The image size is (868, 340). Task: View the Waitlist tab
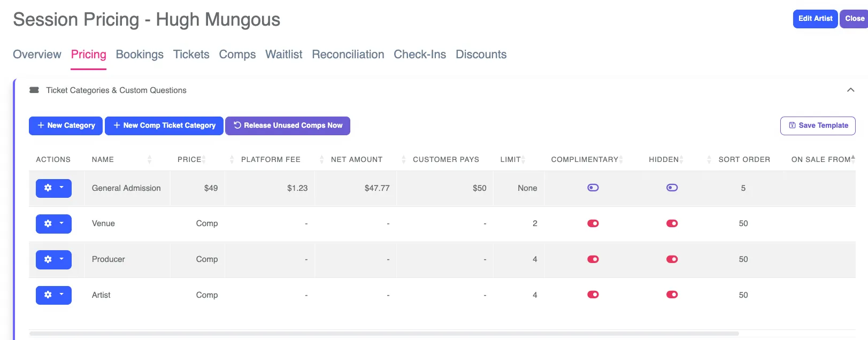[x=284, y=55]
